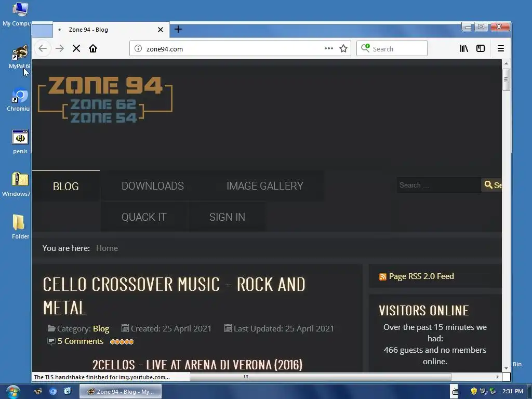532x399 pixels.
Task: Open the 5 Comments link
Action: click(x=81, y=341)
